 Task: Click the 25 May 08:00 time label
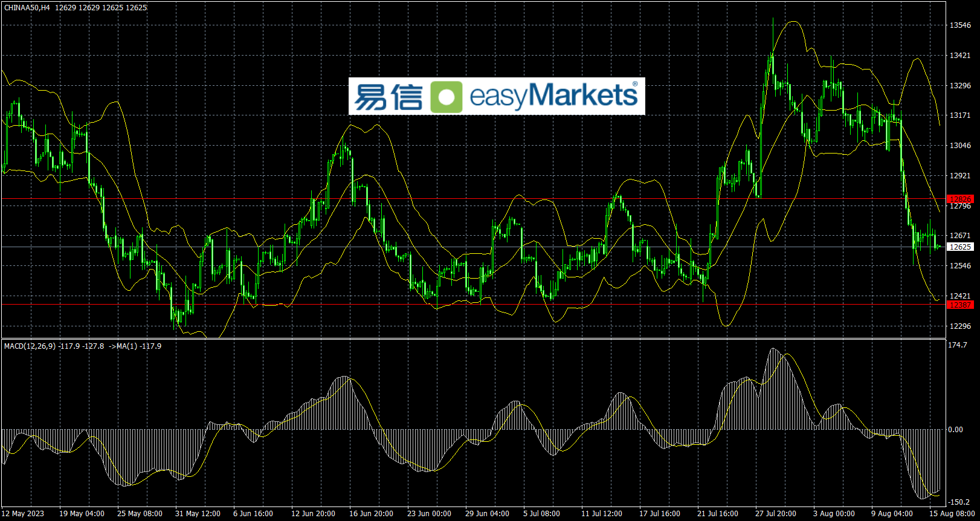(x=140, y=514)
